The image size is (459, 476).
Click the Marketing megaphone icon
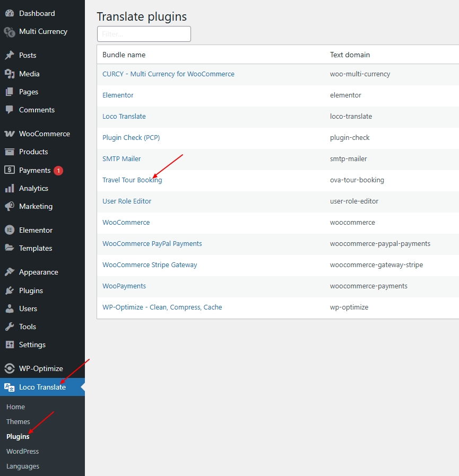click(x=10, y=206)
